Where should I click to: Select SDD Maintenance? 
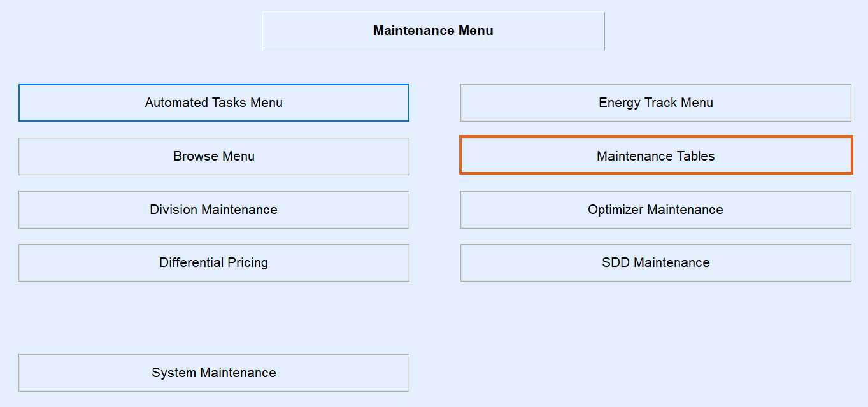click(x=655, y=262)
